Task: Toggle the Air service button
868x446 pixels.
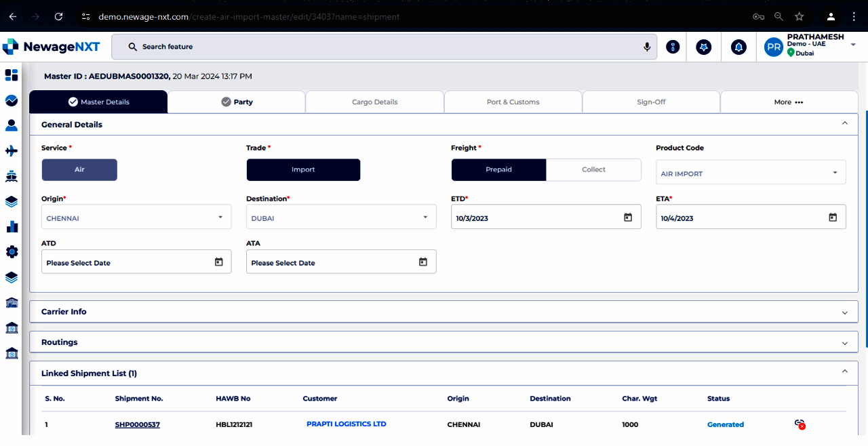Action: (79, 169)
